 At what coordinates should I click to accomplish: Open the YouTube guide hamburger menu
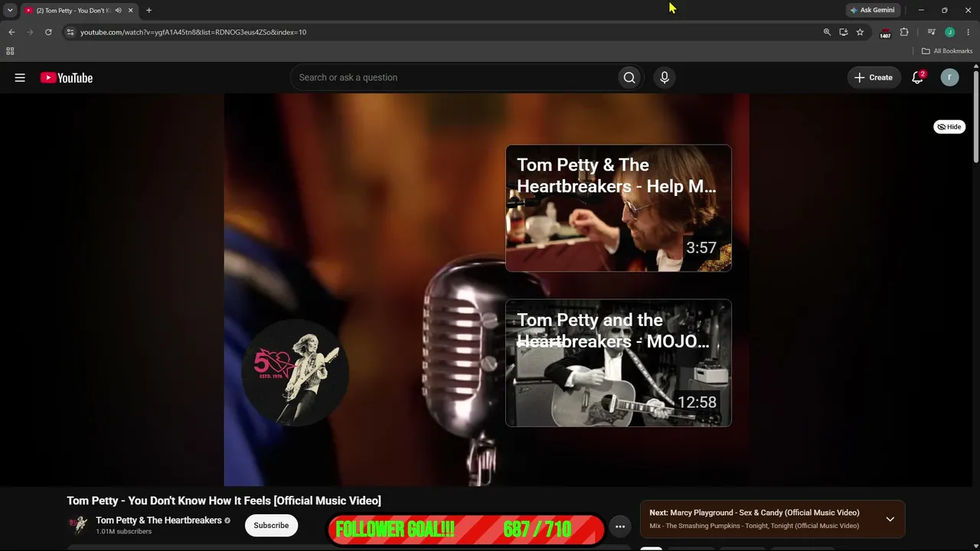[x=20, y=77]
